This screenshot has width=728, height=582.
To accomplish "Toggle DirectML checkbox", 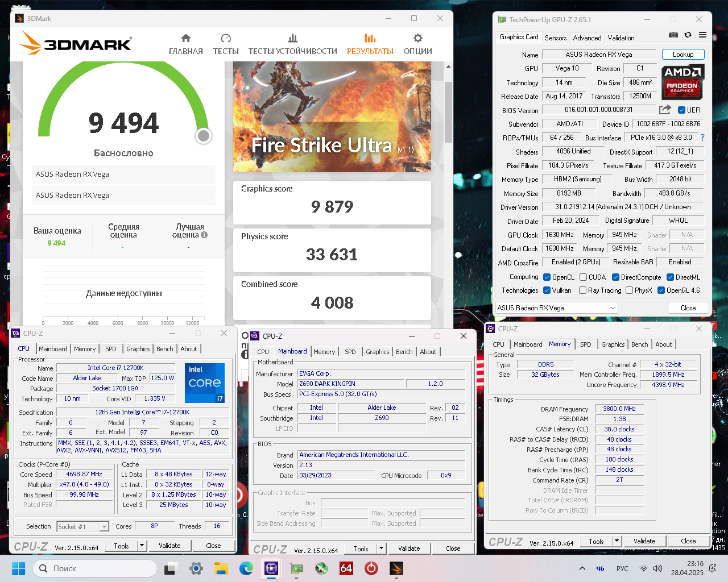I will point(670,277).
